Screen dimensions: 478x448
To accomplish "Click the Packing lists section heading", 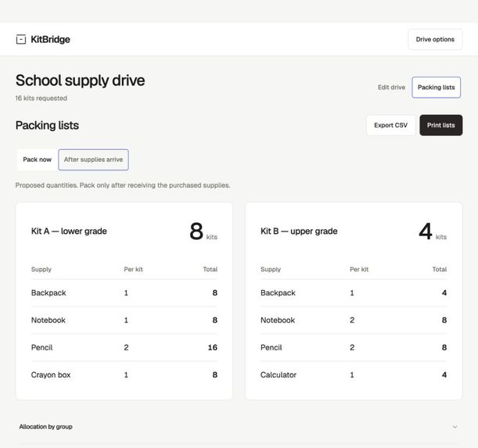I will point(47,125).
